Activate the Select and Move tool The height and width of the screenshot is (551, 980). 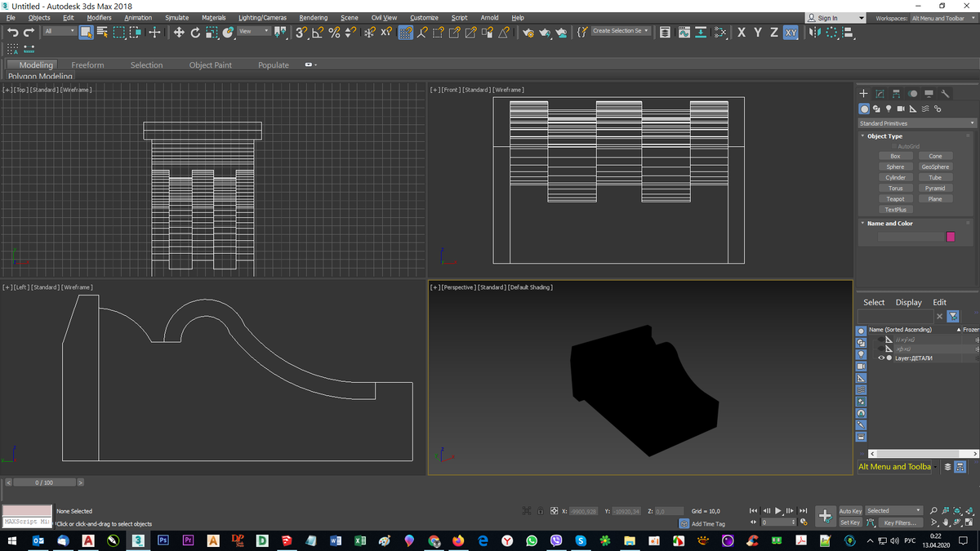click(179, 32)
